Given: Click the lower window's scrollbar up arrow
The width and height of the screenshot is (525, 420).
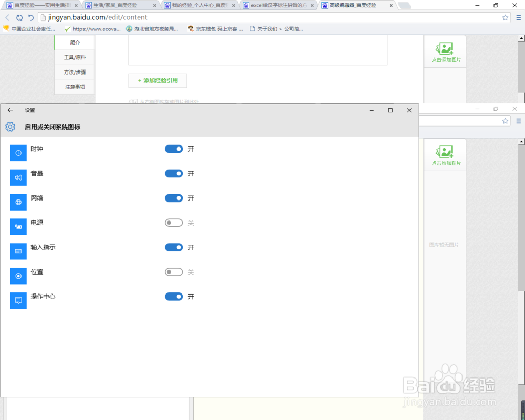Looking at the screenshot, I should coord(521,142).
